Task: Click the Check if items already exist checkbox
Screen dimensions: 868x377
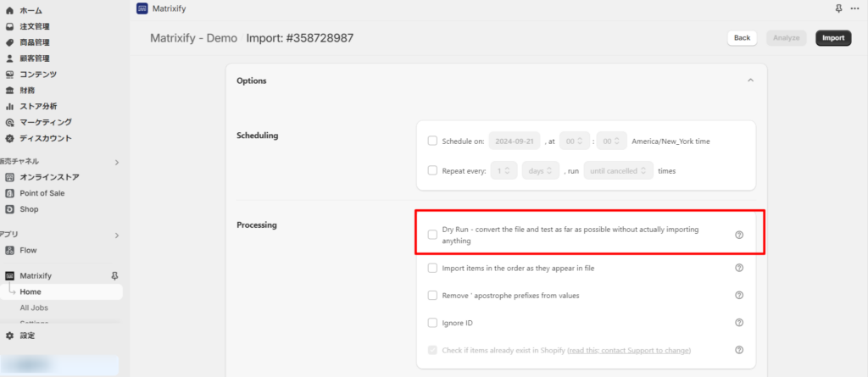Action: (x=432, y=350)
